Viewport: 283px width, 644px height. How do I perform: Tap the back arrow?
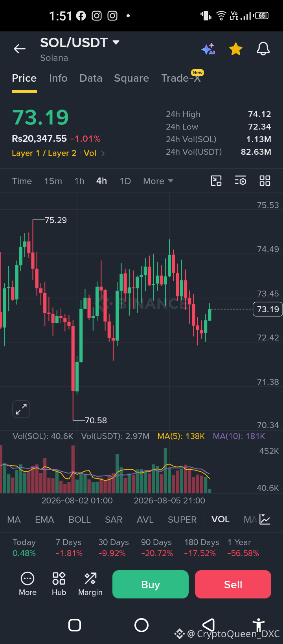[x=20, y=49]
